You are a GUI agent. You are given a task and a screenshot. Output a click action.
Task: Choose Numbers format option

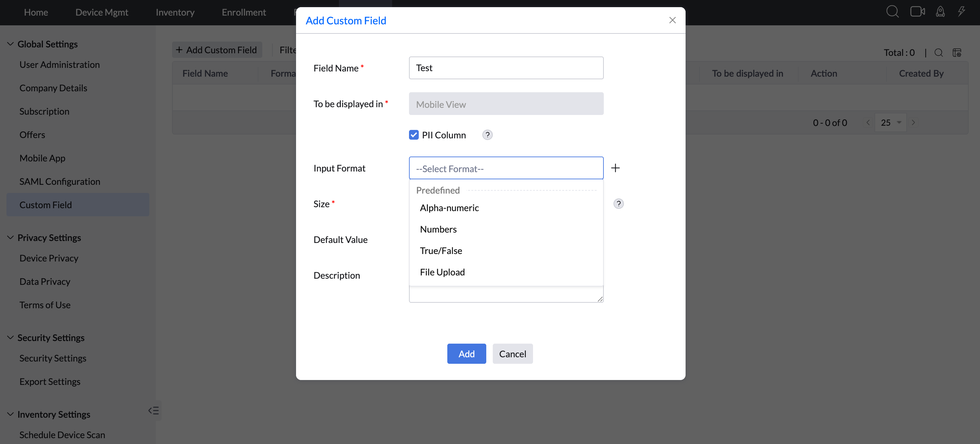[506, 229]
